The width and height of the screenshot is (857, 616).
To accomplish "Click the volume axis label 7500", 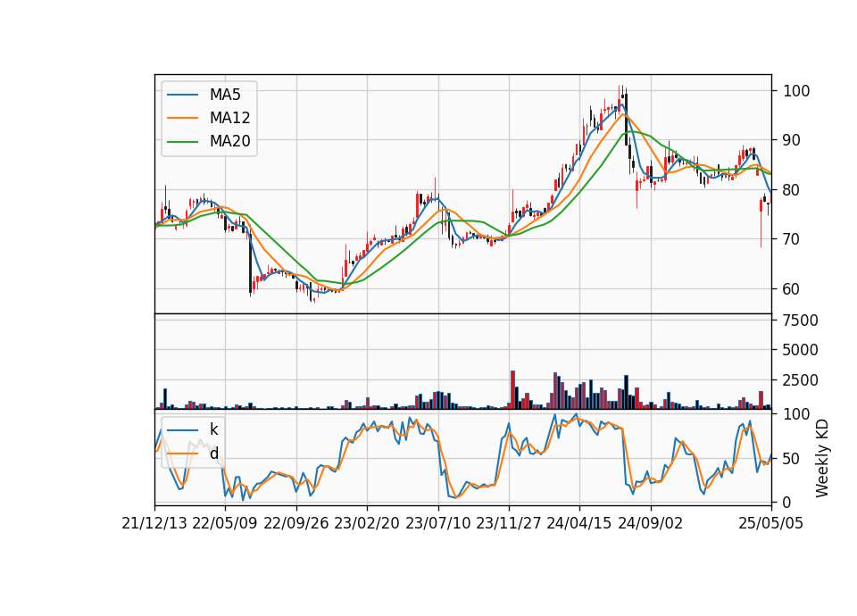I will (801, 320).
